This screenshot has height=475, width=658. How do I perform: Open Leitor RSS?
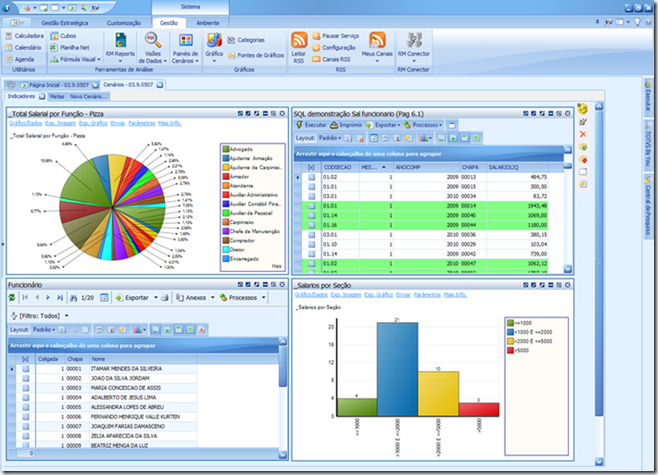(299, 47)
